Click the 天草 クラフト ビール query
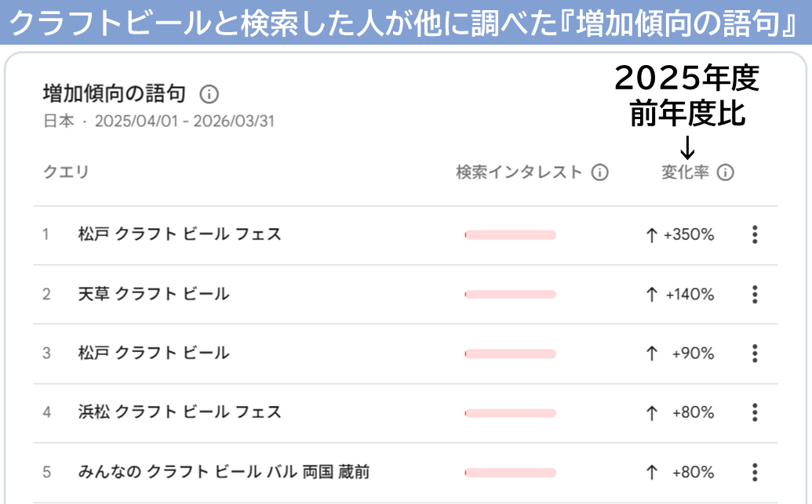812x504 pixels. click(x=154, y=294)
